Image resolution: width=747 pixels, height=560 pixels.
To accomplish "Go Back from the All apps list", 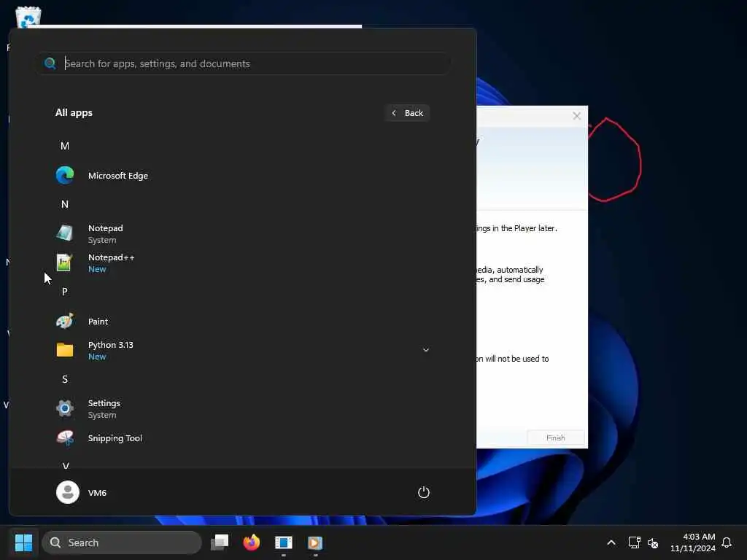I will [407, 113].
